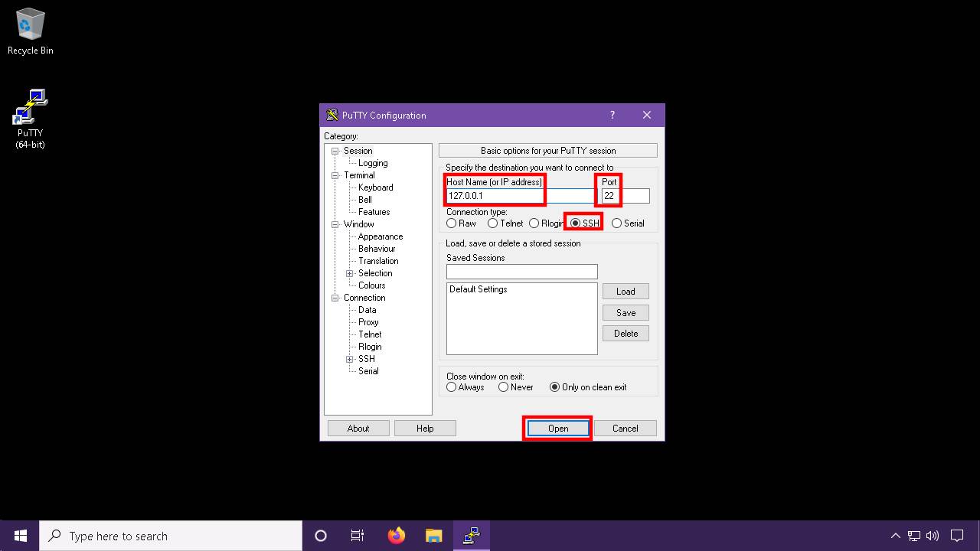The width and height of the screenshot is (980, 551).
Task: Click the Saved Sessions name field
Action: pos(521,272)
